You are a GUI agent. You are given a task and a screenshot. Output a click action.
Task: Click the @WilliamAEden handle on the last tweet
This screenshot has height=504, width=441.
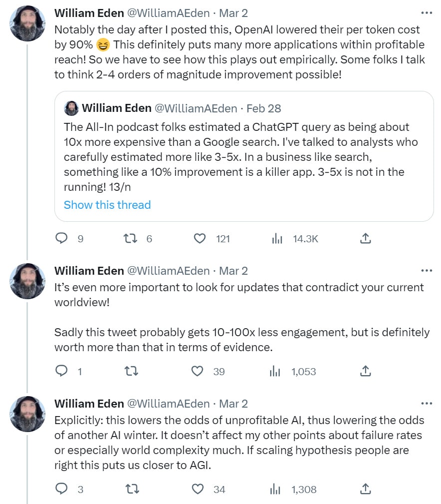[x=169, y=403]
